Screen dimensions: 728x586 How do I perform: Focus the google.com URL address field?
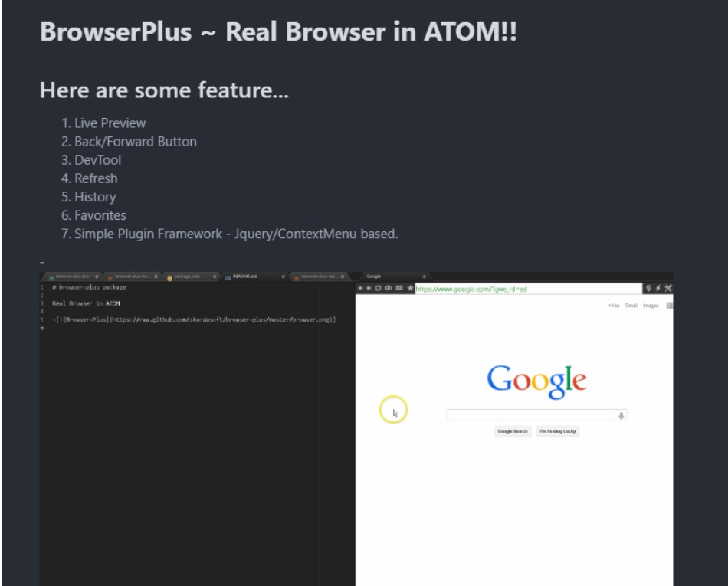click(x=528, y=289)
